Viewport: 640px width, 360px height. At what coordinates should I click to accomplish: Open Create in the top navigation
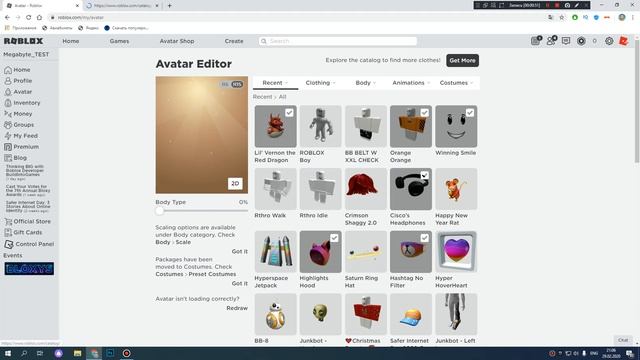234,41
